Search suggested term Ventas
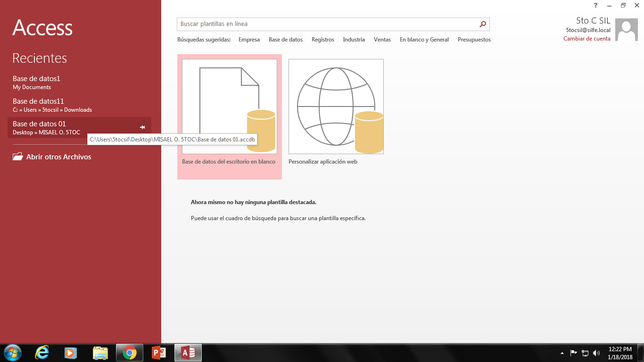 click(x=382, y=40)
